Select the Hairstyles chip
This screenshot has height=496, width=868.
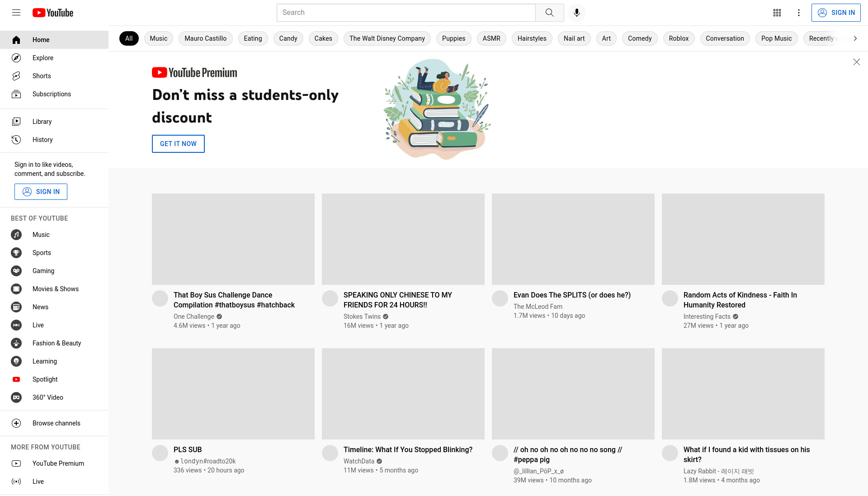point(532,38)
